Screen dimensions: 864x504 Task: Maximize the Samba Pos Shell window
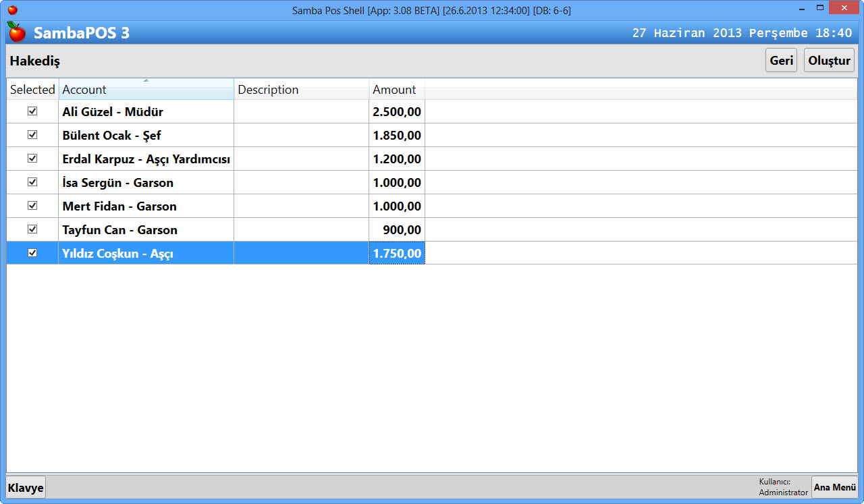819,9
